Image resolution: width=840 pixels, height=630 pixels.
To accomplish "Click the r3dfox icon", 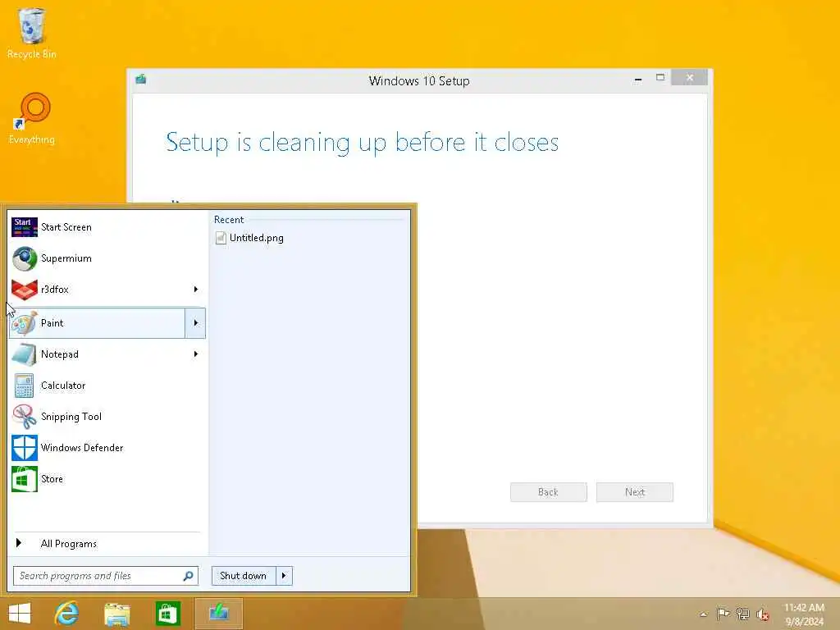I will click(x=25, y=290).
